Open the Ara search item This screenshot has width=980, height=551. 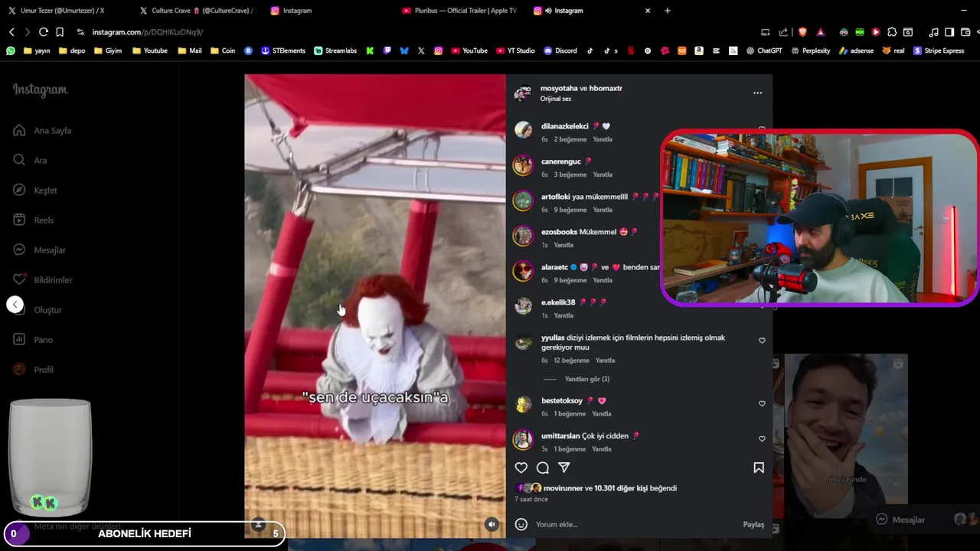(31, 160)
